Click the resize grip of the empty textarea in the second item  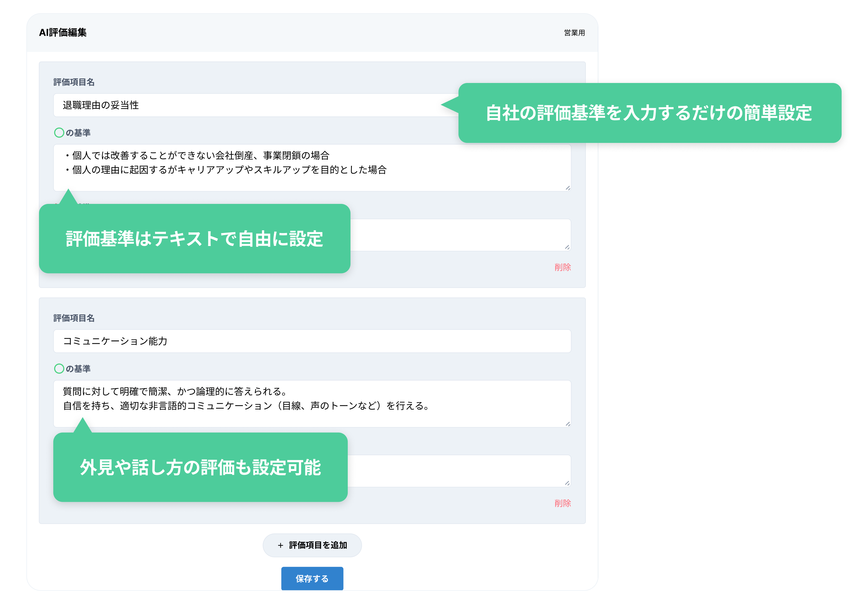click(x=567, y=483)
